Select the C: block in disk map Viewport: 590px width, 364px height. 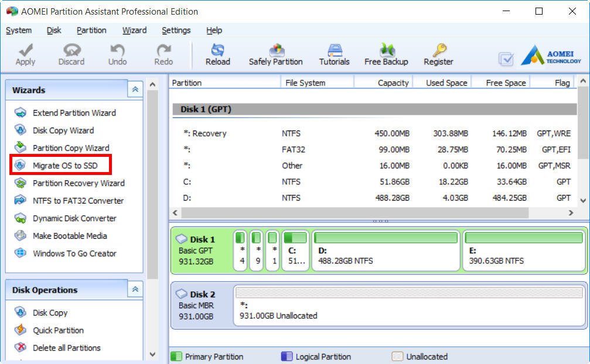point(295,250)
